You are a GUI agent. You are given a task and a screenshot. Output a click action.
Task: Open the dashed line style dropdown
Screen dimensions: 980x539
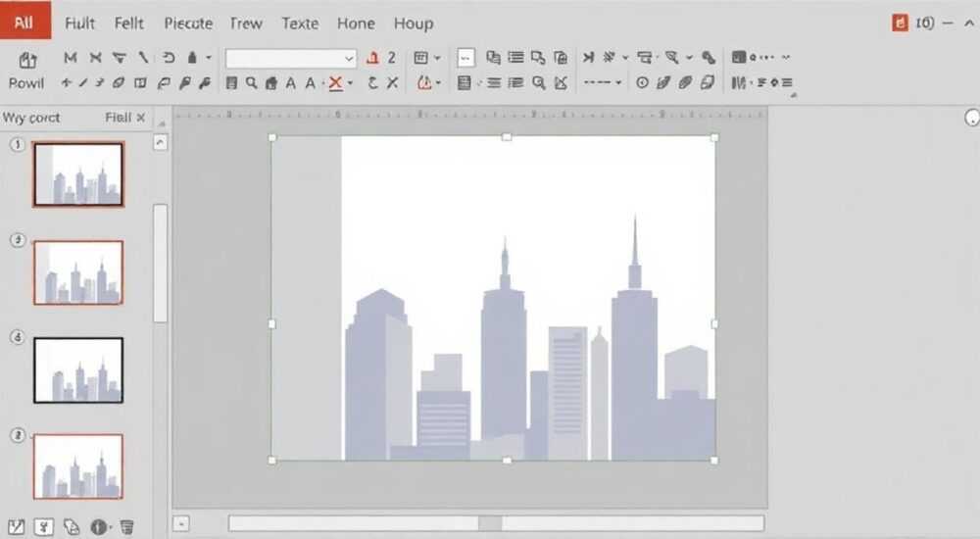click(602, 82)
